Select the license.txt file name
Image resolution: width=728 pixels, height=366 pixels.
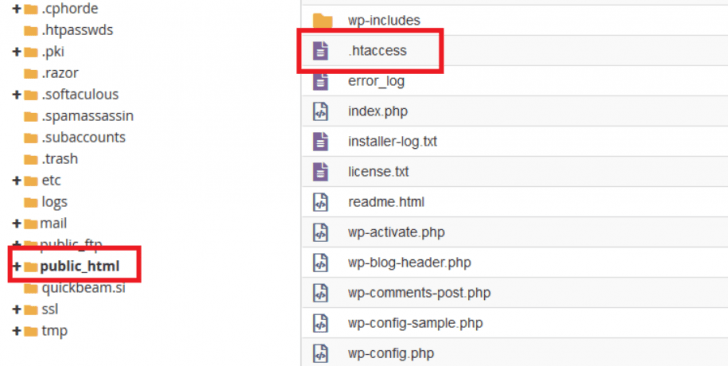click(x=378, y=172)
